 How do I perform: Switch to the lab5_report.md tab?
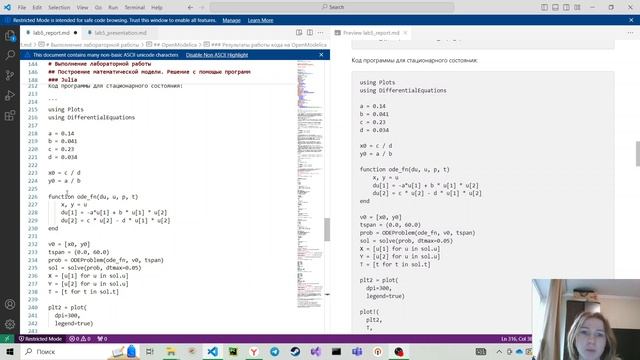pyautogui.click(x=51, y=33)
